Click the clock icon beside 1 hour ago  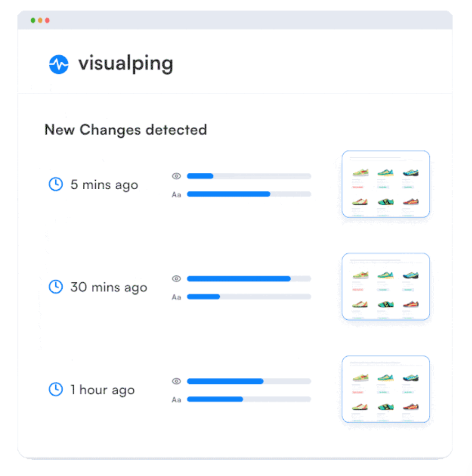click(56, 389)
